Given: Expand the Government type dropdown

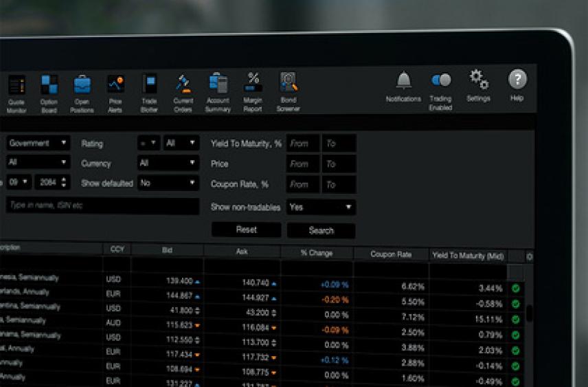Looking at the screenshot, I should 38,144.
